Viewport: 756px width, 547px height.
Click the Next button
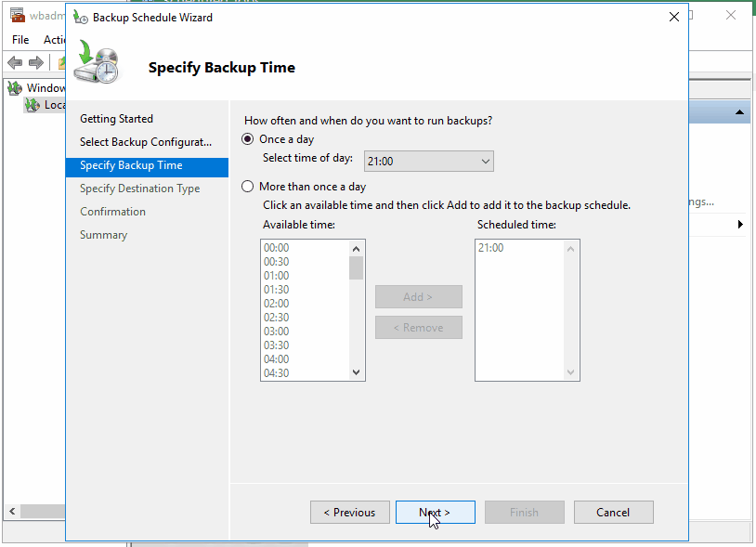click(x=435, y=512)
